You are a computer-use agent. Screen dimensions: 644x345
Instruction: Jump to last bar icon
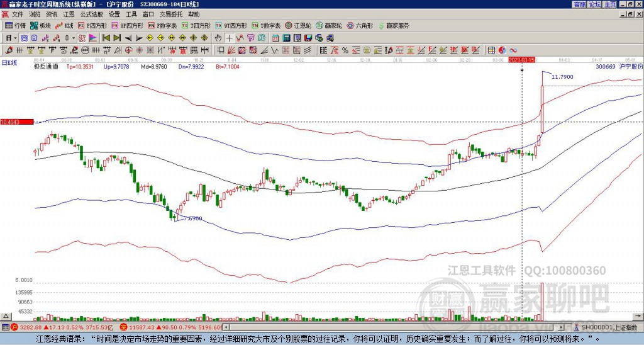[x=116, y=38]
